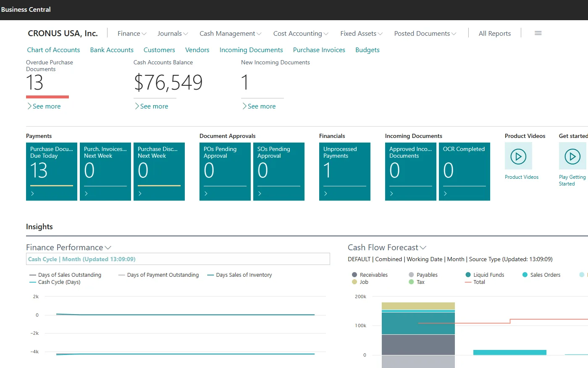
Task: See more for Cash Accounts Balance
Action: pyautogui.click(x=152, y=106)
